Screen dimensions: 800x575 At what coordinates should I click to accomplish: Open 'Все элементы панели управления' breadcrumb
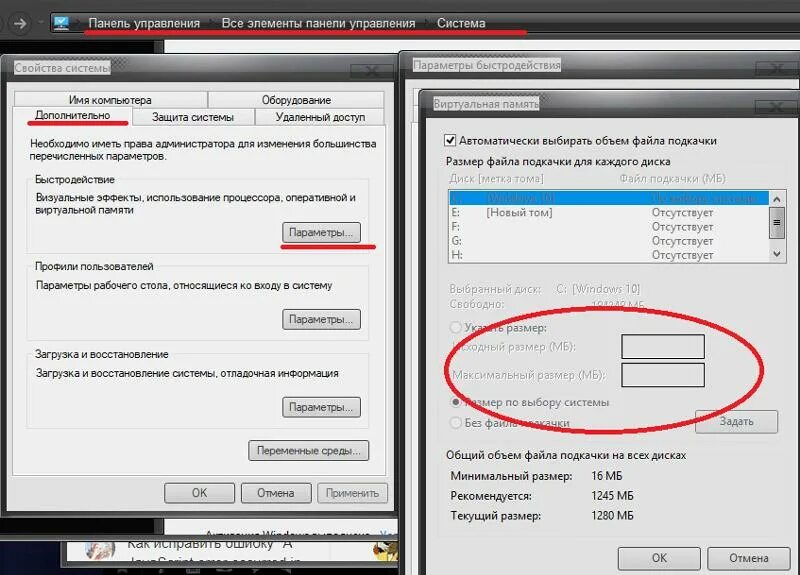tap(318, 23)
